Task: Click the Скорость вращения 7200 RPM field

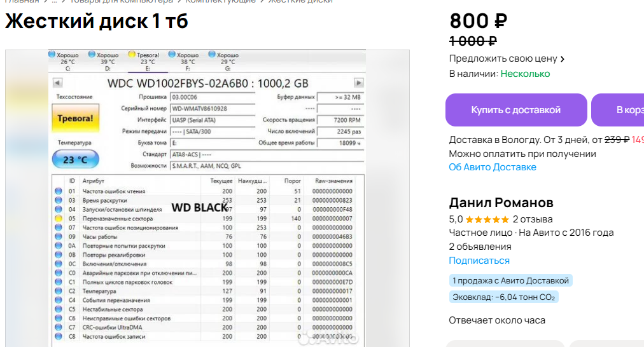Action: [340, 120]
